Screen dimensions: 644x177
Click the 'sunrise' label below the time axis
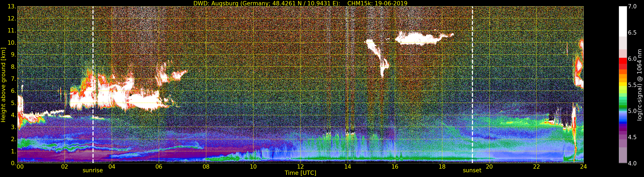click(93, 170)
